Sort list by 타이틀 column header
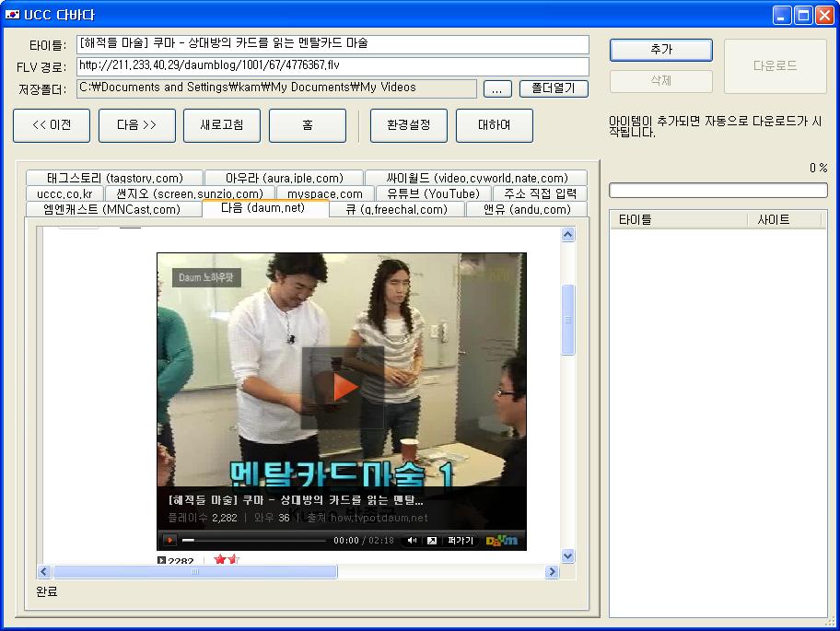The image size is (840, 631). (679, 219)
